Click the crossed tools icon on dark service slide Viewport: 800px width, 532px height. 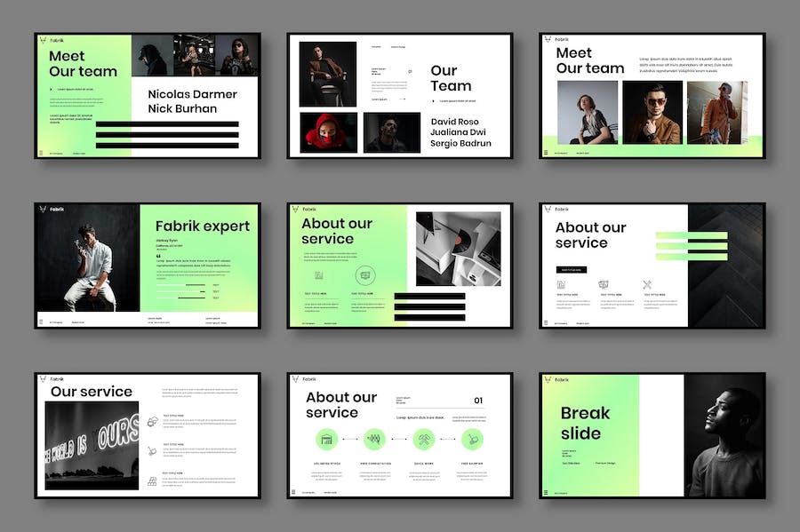click(647, 285)
